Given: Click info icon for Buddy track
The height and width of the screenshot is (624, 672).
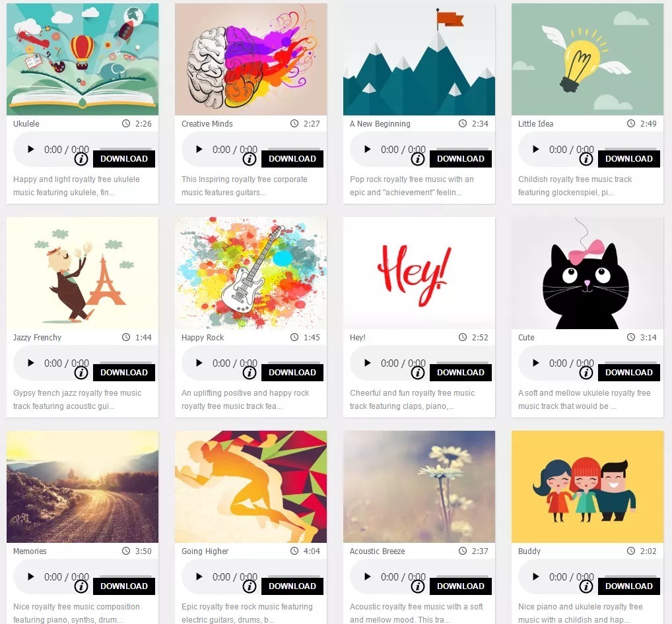Looking at the screenshot, I should click(586, 587).
